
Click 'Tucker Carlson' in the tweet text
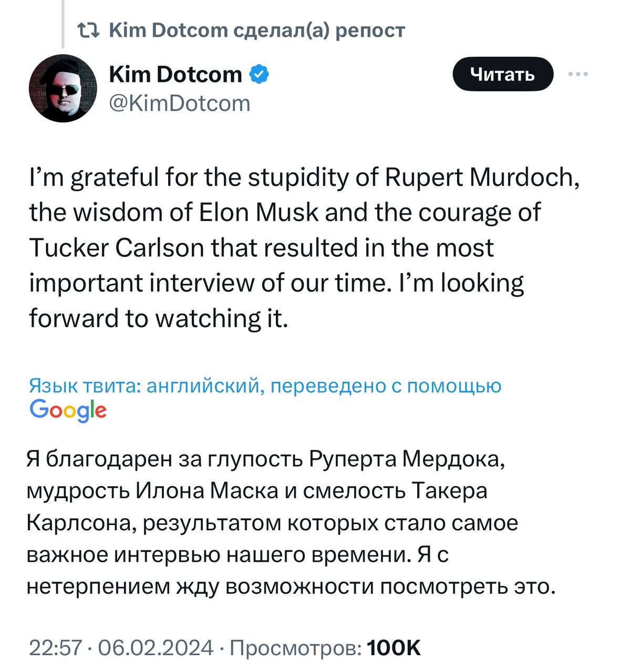tap(116, 248)
